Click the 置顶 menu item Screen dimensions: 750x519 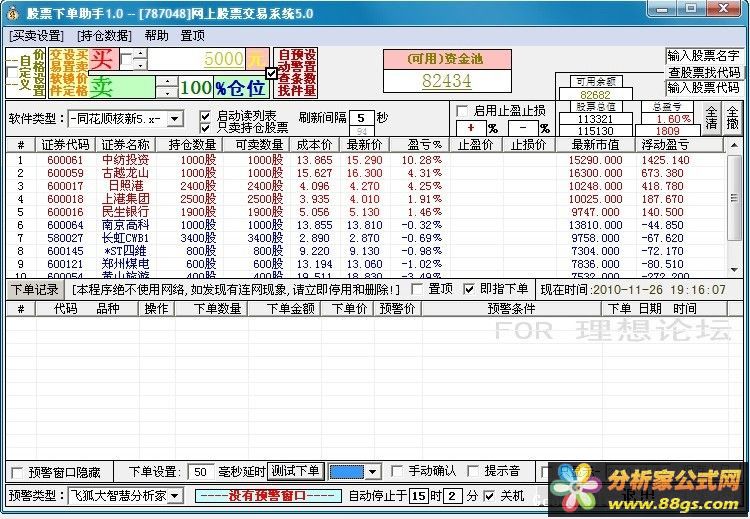coord(193,35)
